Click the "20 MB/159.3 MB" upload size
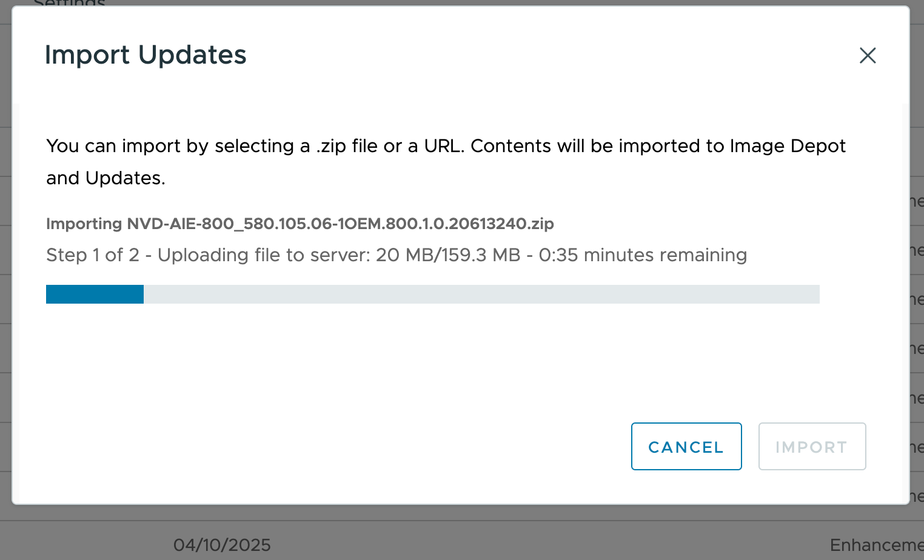This screenshot has height=560, width=924. (x=448, y=255)
